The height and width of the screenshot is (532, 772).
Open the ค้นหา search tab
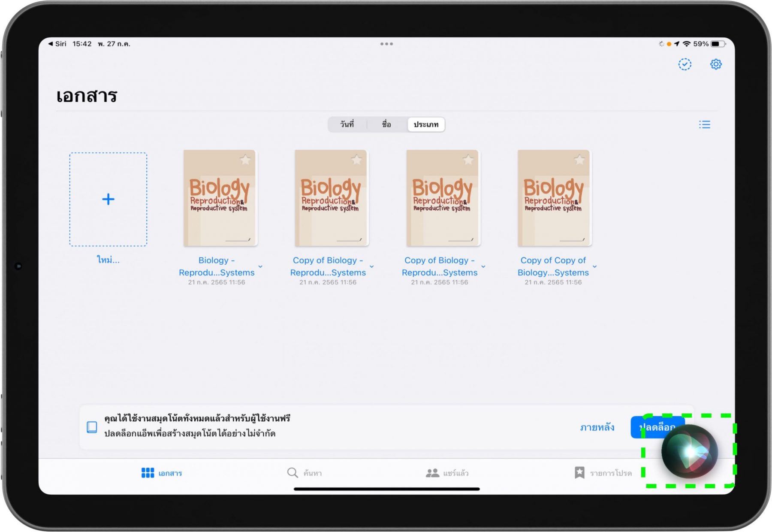click(305, 473)
